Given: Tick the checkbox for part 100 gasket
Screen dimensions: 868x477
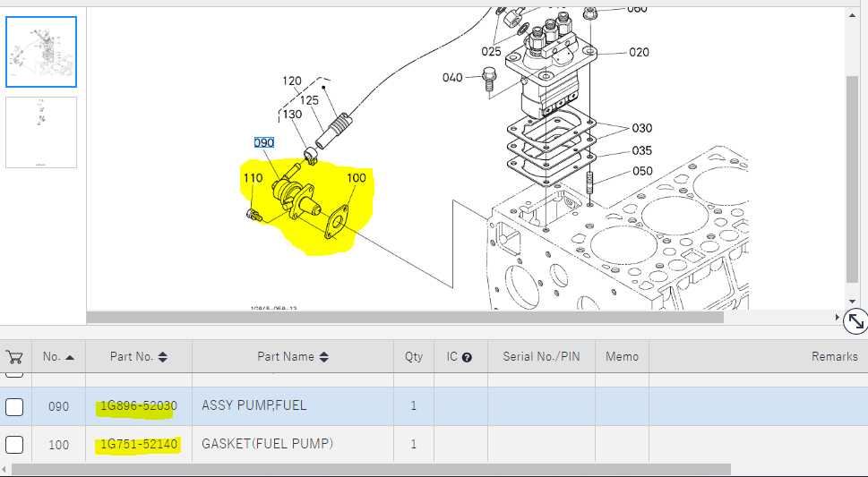Looking at the screenshot, I should click(14, 445).
